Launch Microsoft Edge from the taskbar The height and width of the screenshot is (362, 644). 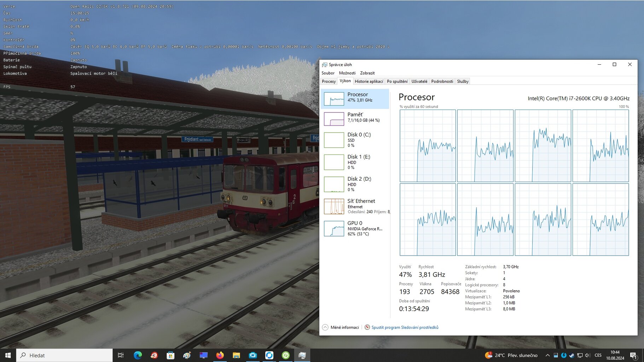pos(138,355)
